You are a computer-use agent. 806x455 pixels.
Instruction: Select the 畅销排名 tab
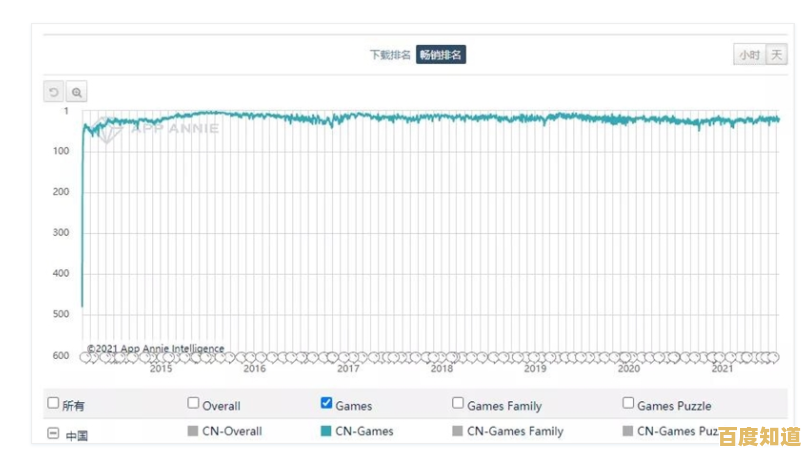point(441,55)
